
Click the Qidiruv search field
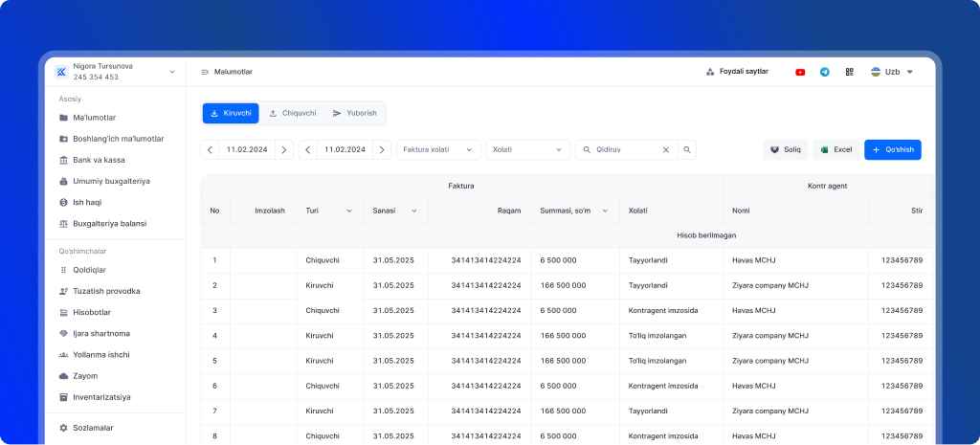pyautogui.click(x=625, y=150)
